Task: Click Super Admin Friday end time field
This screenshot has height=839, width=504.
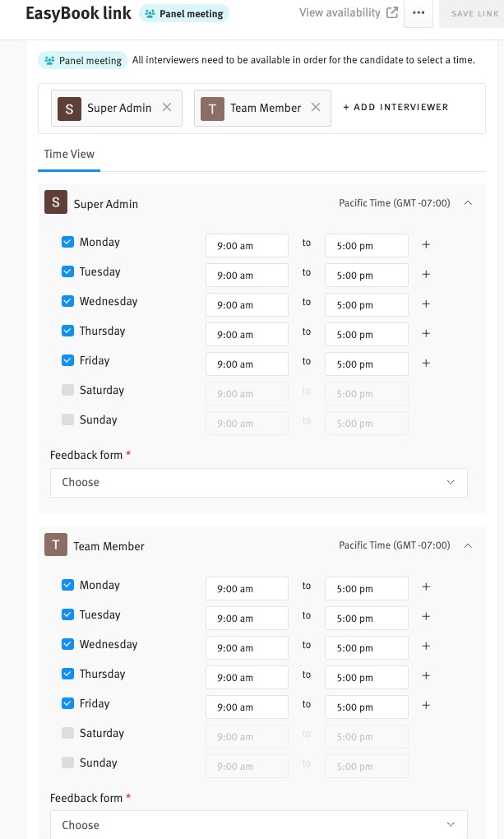Action: click(x=367, y=364)
